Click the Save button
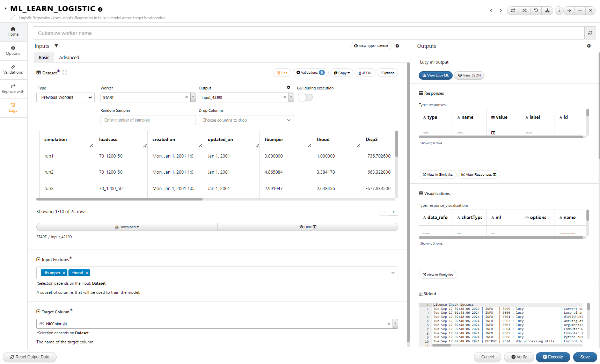600x364 pixels. pyautogui.click(x=585, y=357)
